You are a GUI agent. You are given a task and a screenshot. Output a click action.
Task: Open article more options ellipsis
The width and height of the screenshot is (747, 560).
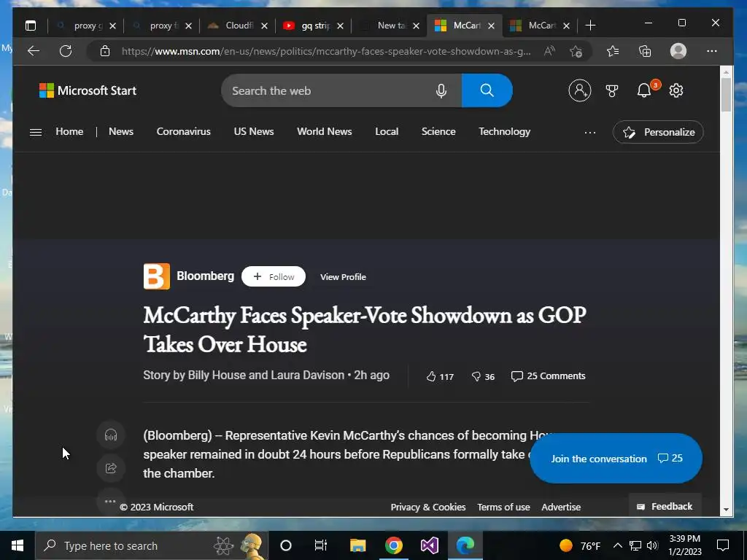(110, 501)
